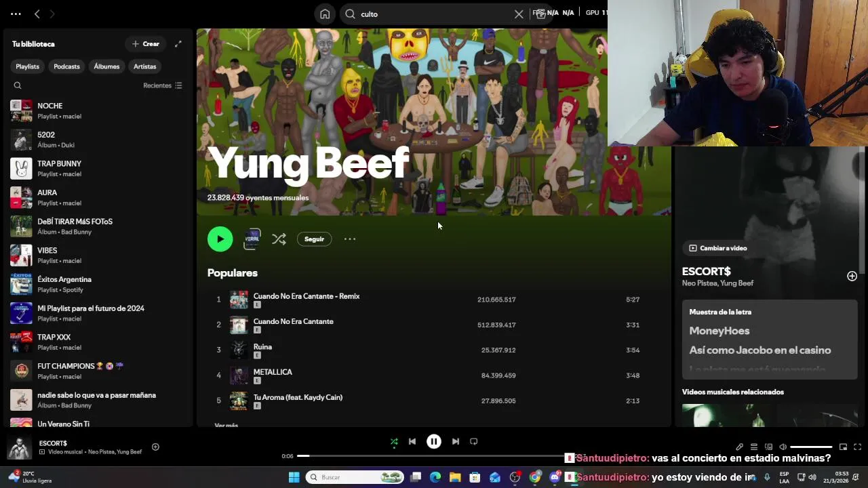
Task: Expand the popular tracks with Ver más
Action: pyautogui.click(x=226, y=425)
